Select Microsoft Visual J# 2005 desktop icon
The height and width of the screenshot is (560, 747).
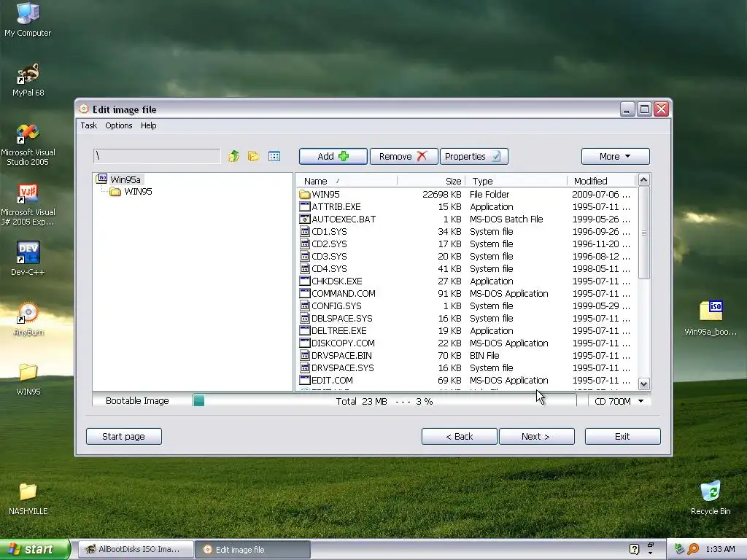point(28,205)
